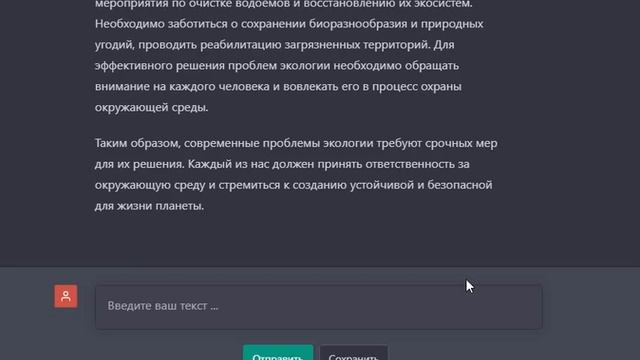Click the line starting 'для их решения. Каждый'
This screenshot has height=360, width=640.
tap(282, 164)
